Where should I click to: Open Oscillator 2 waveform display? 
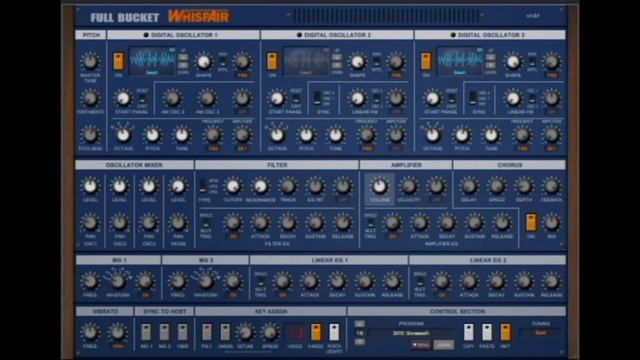coord(306,61)
